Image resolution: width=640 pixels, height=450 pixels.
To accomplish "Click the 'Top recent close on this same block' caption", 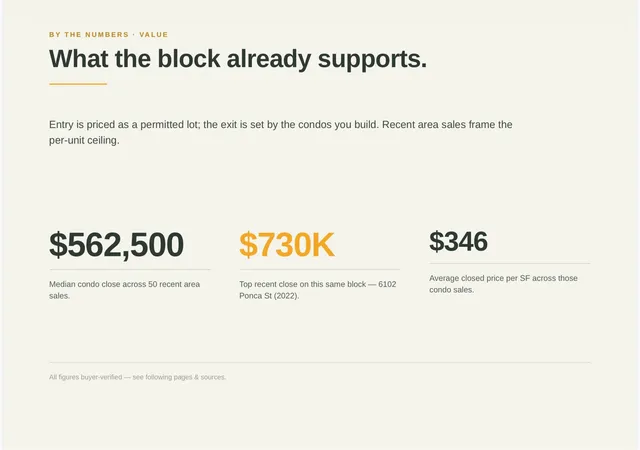I will (303, 284).
